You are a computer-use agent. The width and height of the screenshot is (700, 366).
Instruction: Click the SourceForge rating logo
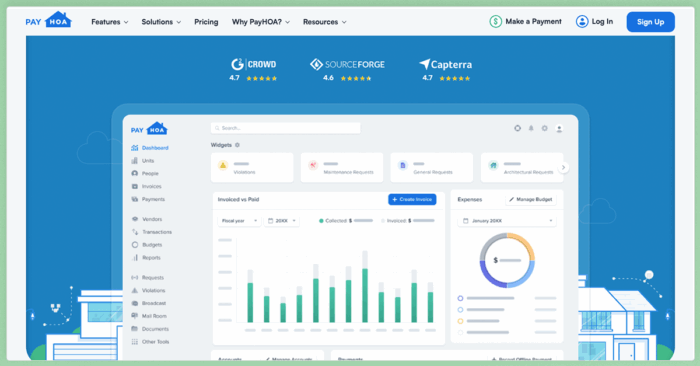pyautogui.click(x=347, y=64)
